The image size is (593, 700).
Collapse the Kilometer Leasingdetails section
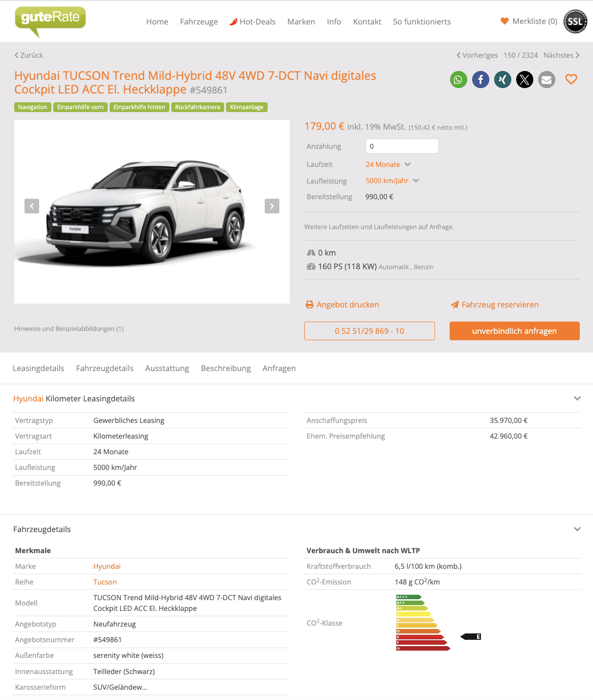click(577, 398)
